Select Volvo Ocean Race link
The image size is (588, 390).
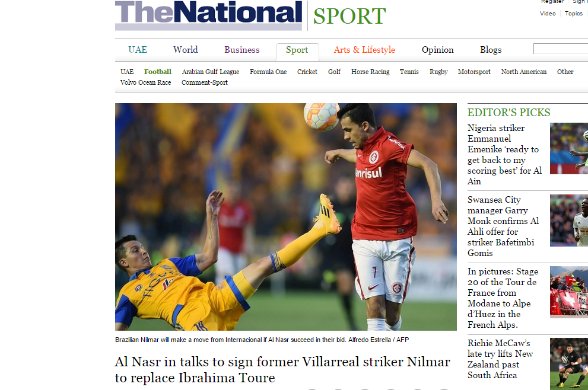pos(145,82)
